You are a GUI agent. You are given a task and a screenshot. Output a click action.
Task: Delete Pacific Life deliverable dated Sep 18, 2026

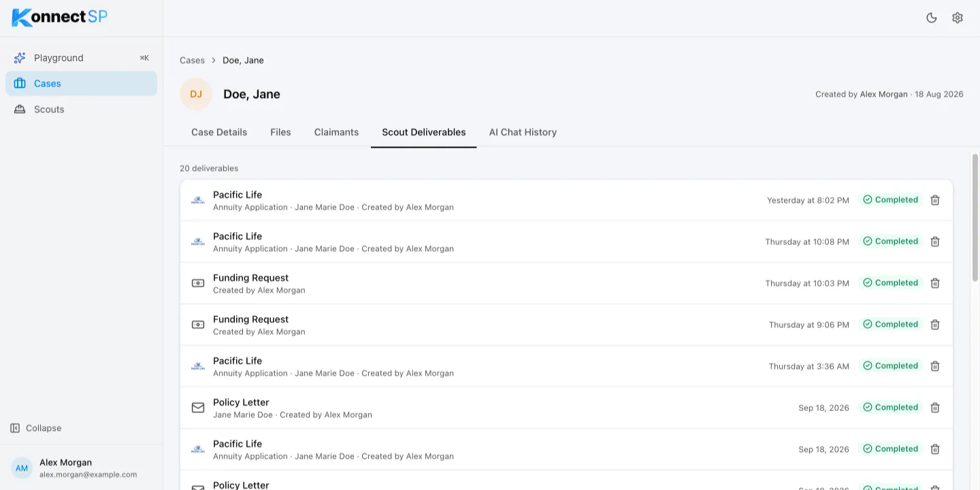point(935,449)
